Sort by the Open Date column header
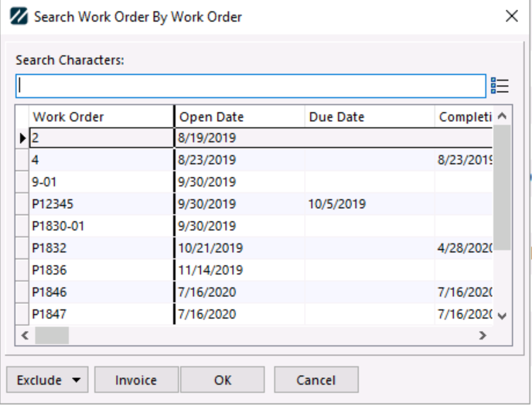Image resolution: width=532 pixels, height=406 pixels. point(240,117)
